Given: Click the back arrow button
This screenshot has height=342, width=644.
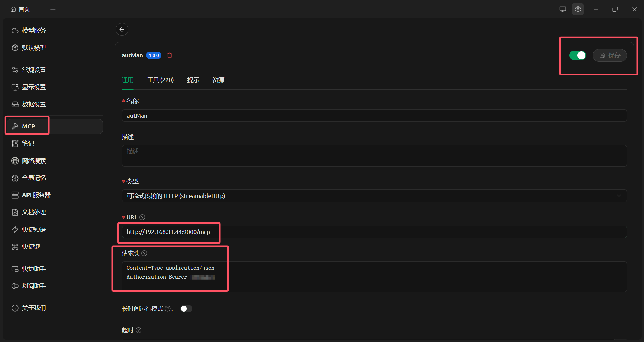Looking at the screenshot, I should [122, 30].
